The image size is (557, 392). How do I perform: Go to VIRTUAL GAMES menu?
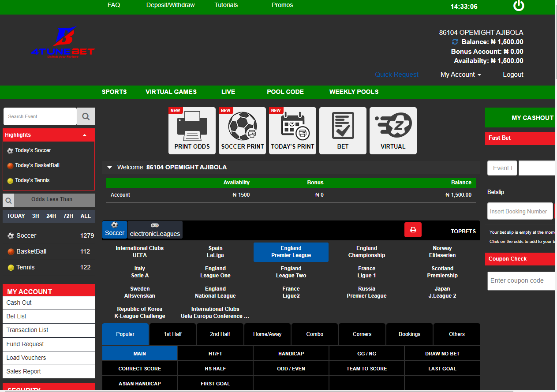[171, 92]
